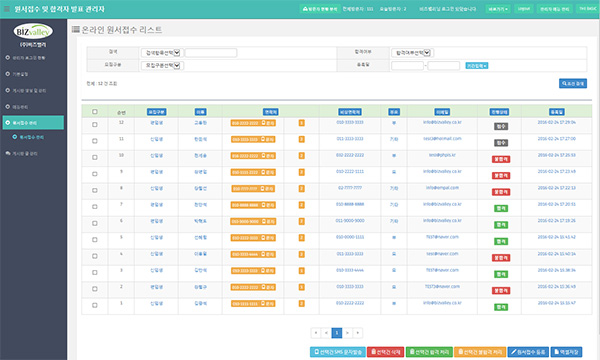
Task: Check the checkbox for row 8
Action: pos(95,191)
